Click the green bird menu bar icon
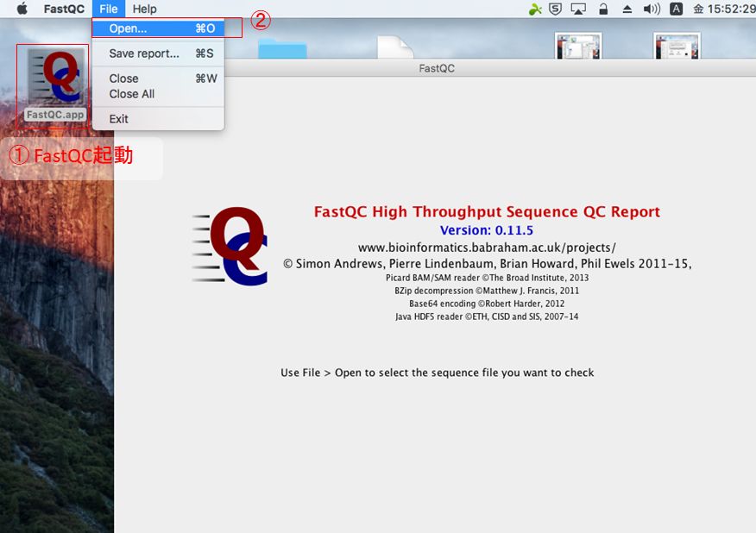This screenshot has width=756, height=533. click(535, 9)
